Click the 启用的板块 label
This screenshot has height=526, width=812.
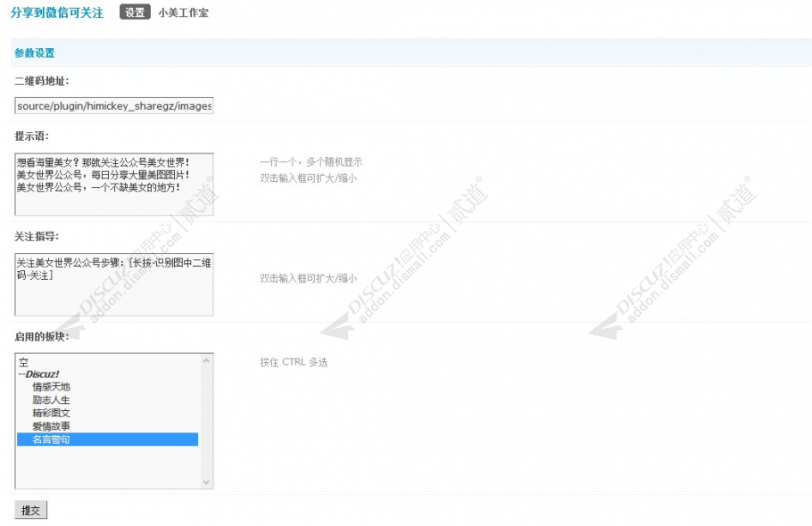(43, 337)
